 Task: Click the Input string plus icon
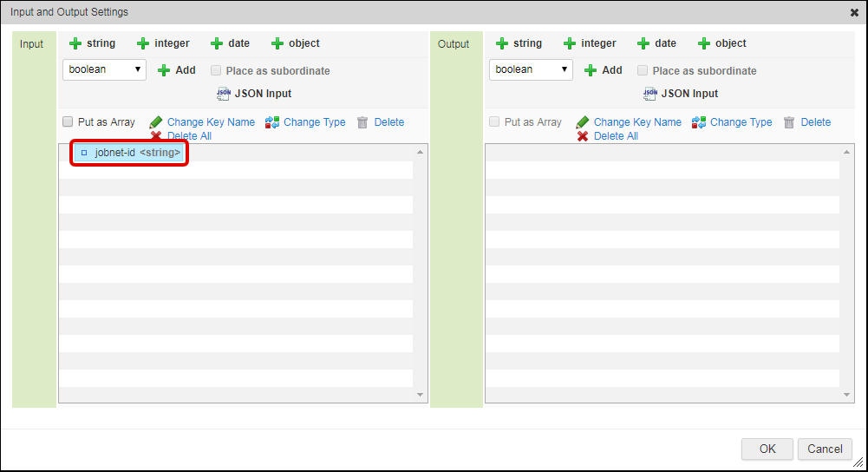(75, 43)
